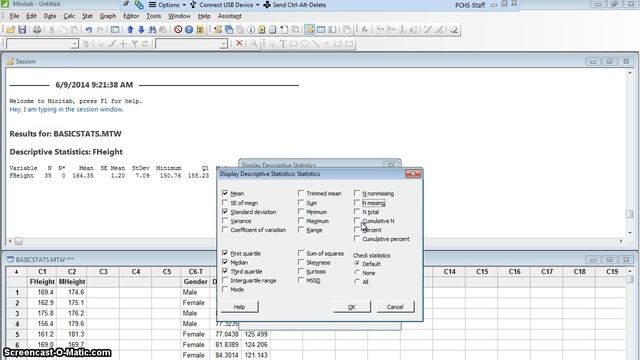Click the worksheet cell with 169.4
The width and height of the screenshot is (640, 360).
(42, 292)
